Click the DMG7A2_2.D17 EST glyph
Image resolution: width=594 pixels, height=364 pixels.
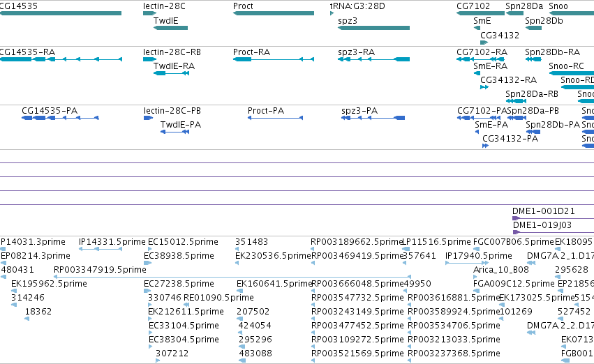(531, 333)
